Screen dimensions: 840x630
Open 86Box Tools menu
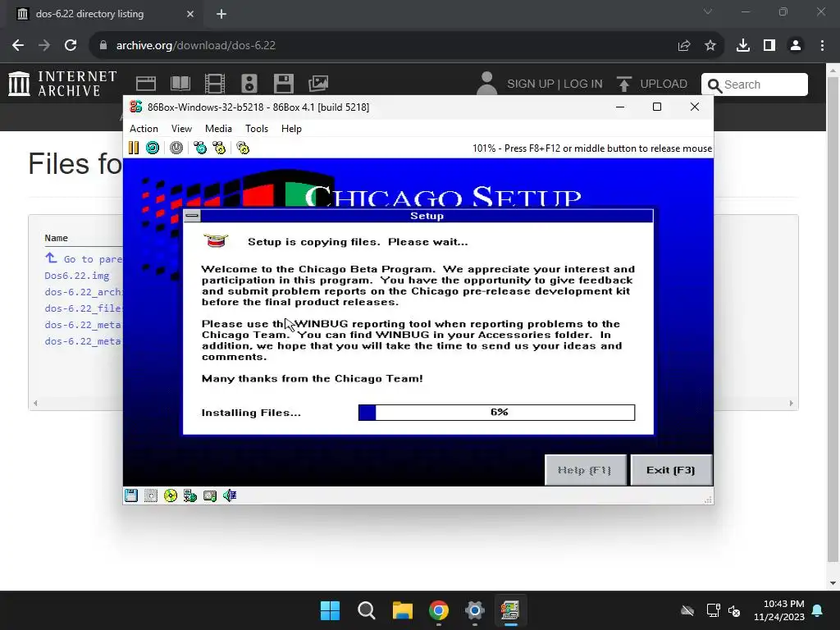pyautogui.click(x=257, y=129)
